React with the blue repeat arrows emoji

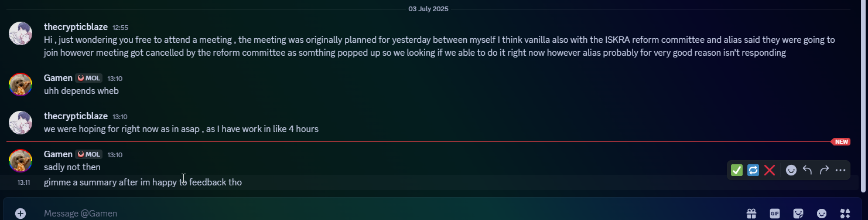753,170
